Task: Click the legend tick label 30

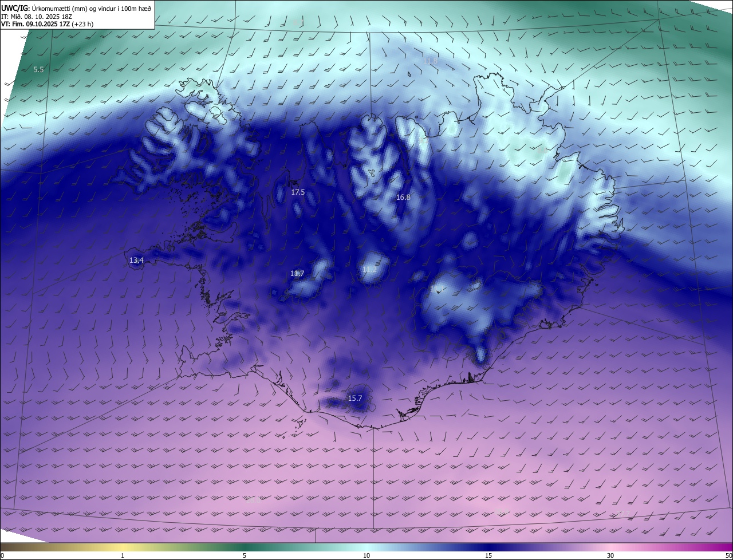Action: (x=610, y=556)
